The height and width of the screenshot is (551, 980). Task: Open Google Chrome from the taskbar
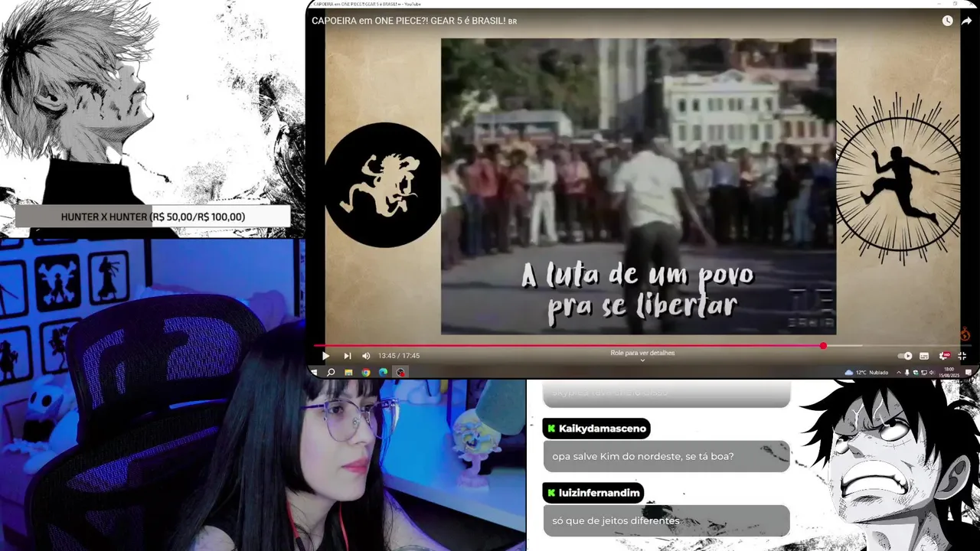tap(366, 373)
